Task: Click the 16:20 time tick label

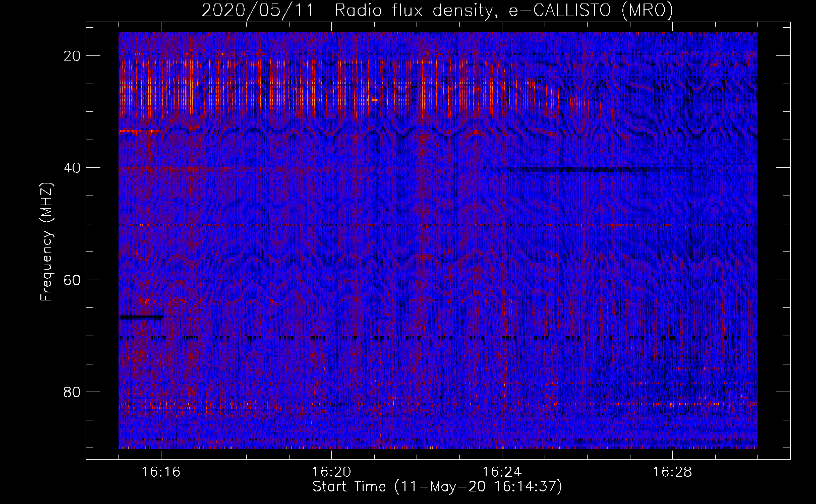Action: click(332, 472)
